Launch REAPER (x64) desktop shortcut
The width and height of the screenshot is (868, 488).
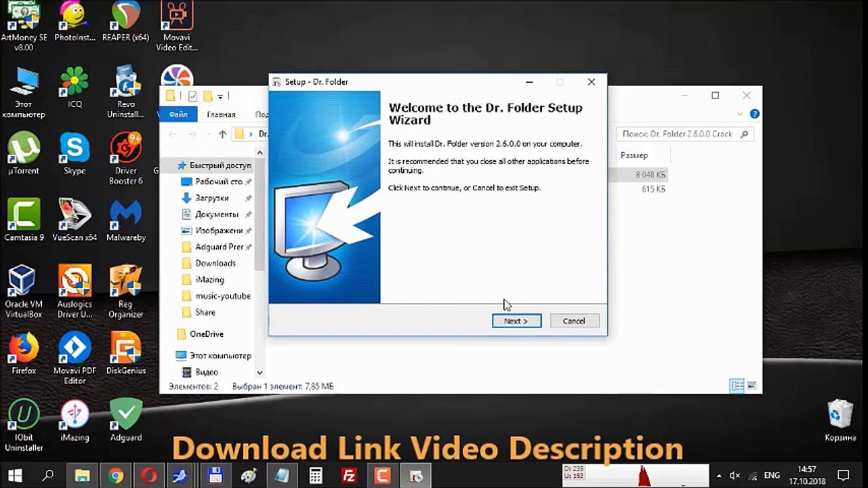point(125,22)
